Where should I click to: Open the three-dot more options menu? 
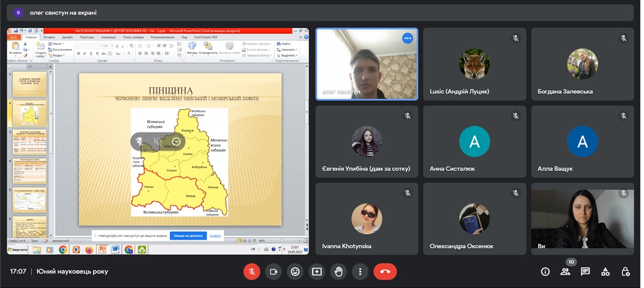[x=360, y=272]
